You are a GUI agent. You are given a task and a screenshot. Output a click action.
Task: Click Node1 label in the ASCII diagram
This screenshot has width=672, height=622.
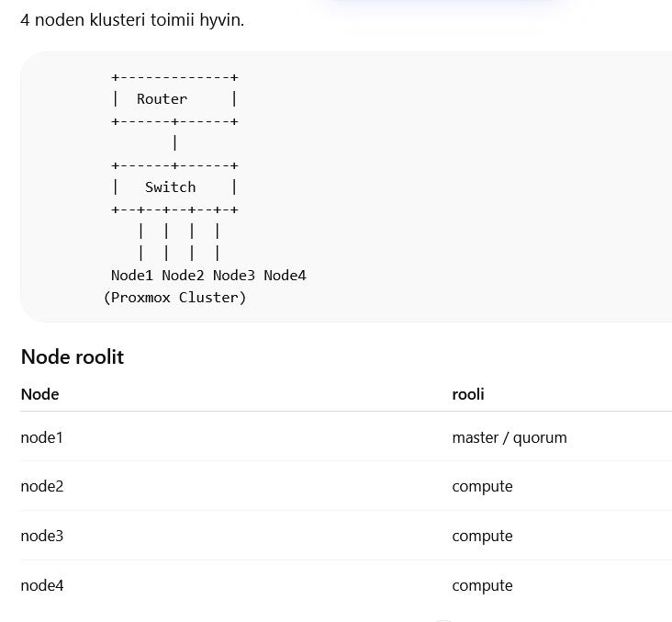pos(131,276)
